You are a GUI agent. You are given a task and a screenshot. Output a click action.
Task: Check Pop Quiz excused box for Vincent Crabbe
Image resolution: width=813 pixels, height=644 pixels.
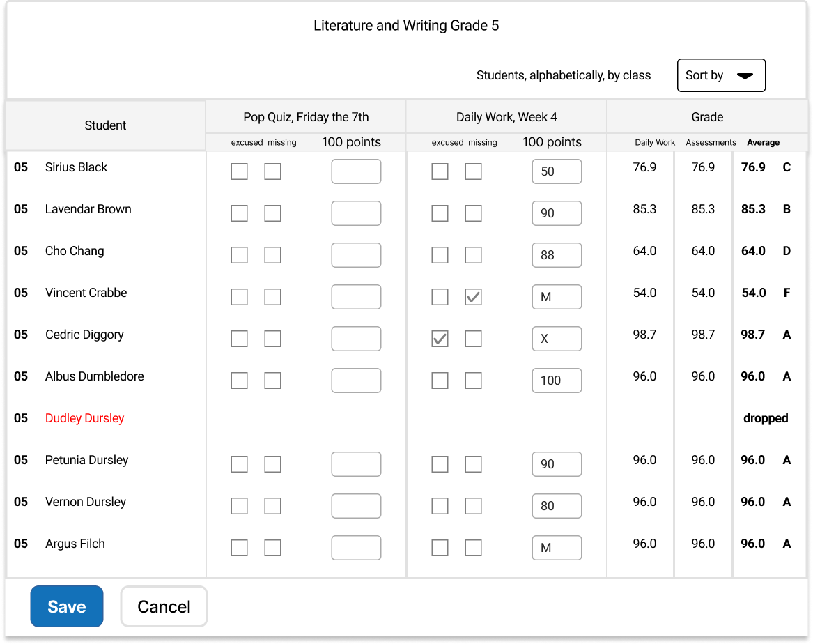pyautogui.click(x=239, y=297)
